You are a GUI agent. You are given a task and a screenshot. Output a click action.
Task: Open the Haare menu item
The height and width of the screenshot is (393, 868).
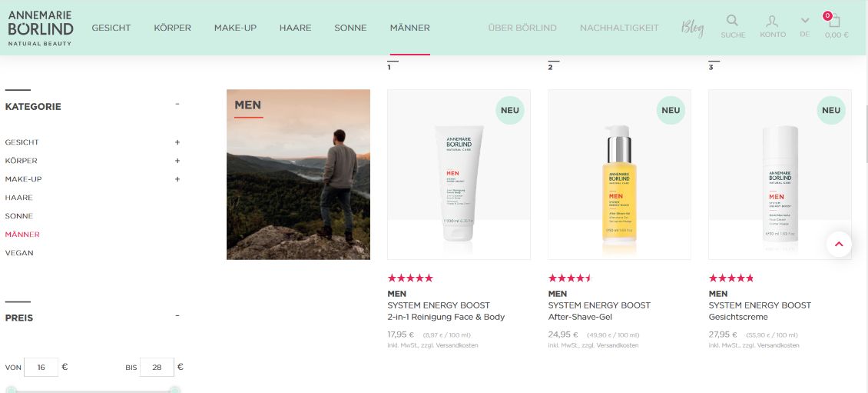(x=295, y=28)
